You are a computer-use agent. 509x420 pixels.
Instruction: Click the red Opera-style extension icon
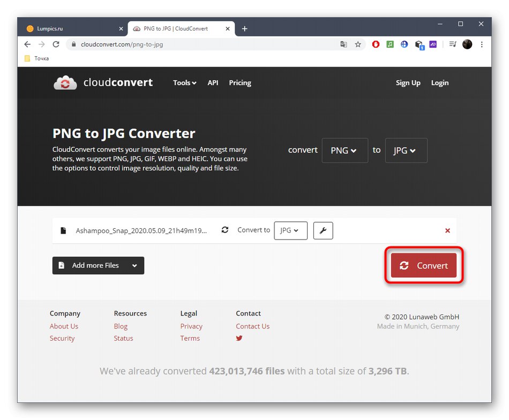coord(376,44)
